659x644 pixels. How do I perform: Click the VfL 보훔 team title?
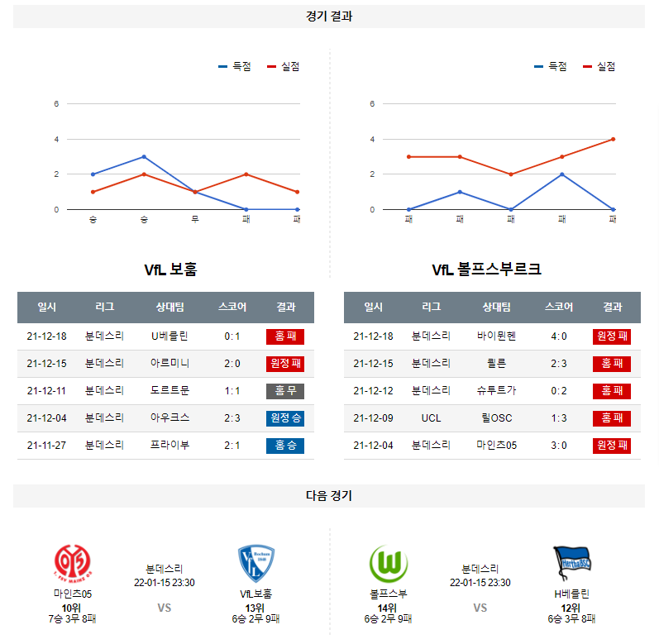click(170, 270)
